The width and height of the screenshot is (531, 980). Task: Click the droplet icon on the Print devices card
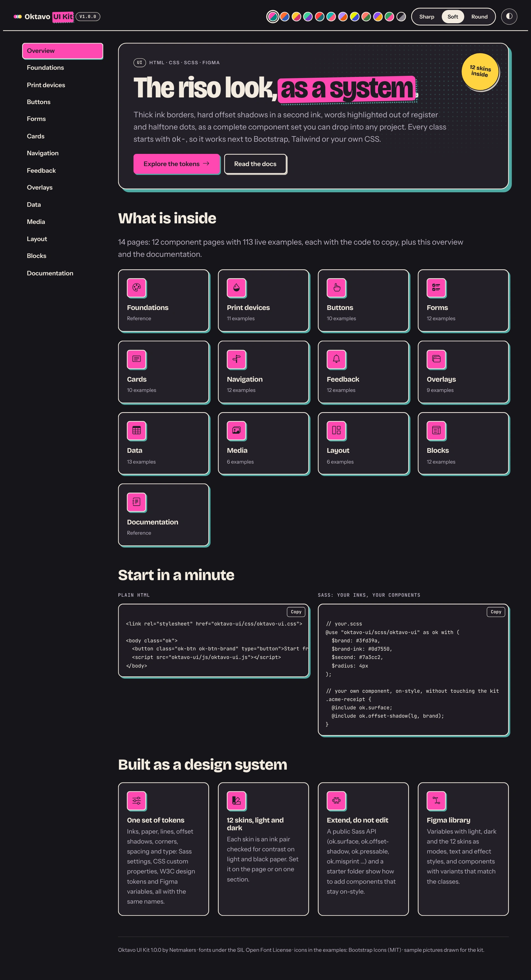tap(236, 288)
